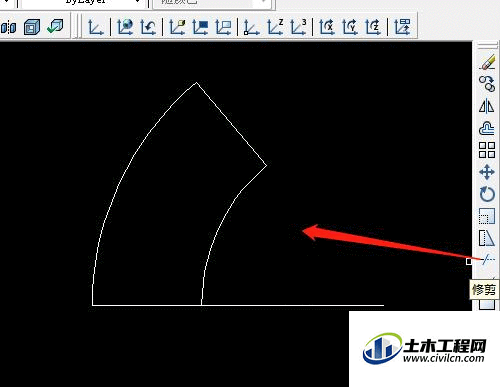
Task: Click the grip handle atop the Modify toolbar
Action: [487, 45]
